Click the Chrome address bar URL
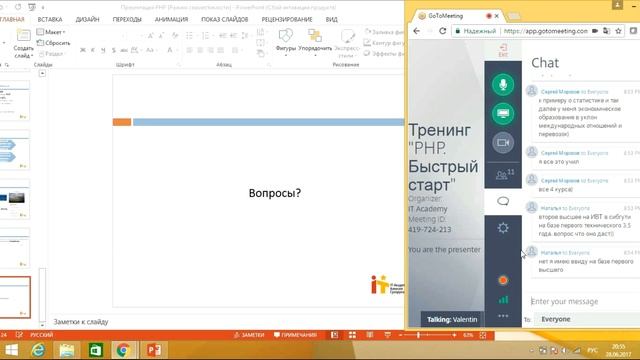 click(x=545, y=31)
